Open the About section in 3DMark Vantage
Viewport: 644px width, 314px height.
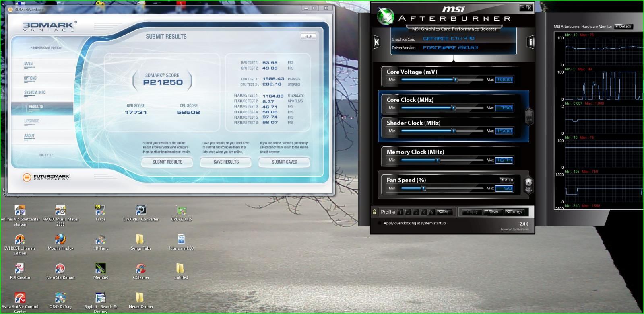29,136
